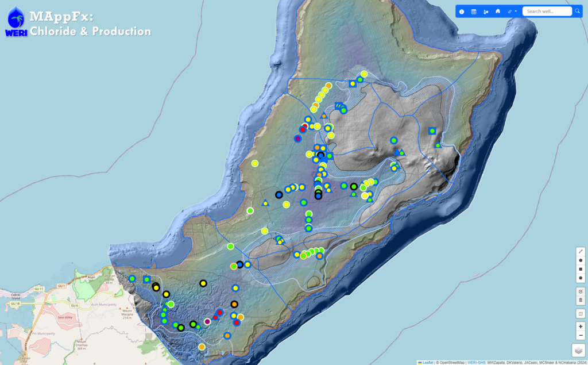
Task: Open the Leaflet attribution link
Action: pyautogui.click(x=427, y=362)
